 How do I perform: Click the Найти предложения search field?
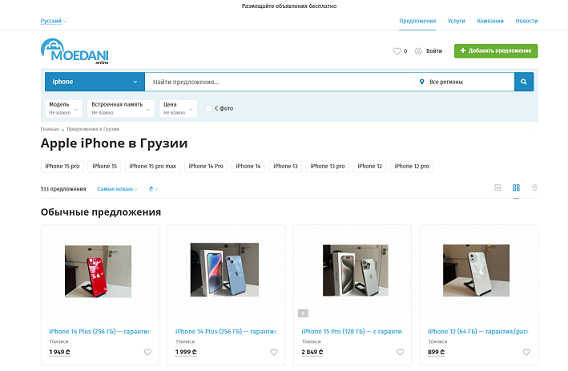(279, 82)
